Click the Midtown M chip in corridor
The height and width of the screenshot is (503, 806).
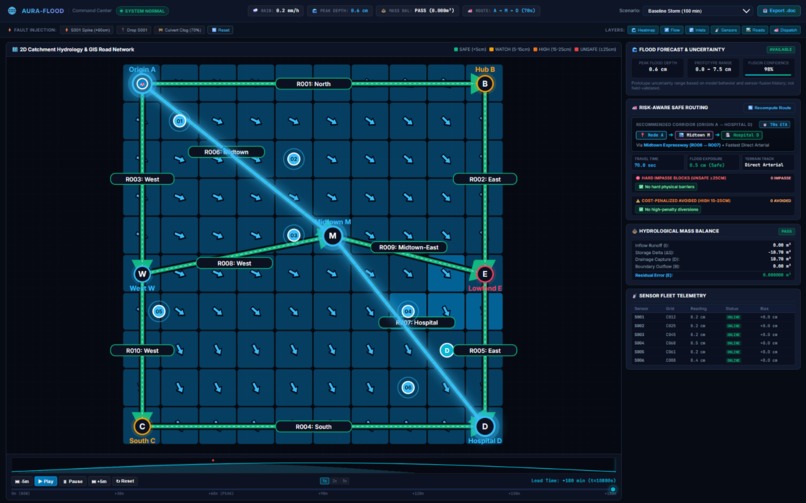694,135
